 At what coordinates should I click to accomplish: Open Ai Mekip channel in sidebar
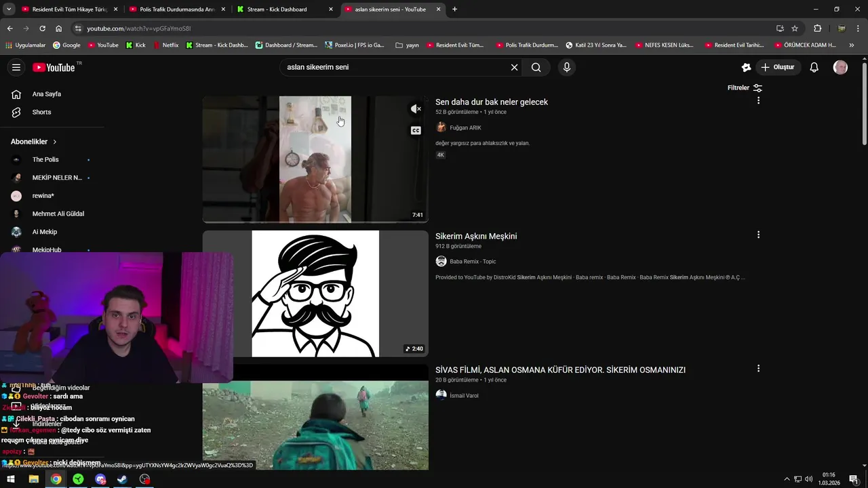point(45,232)
